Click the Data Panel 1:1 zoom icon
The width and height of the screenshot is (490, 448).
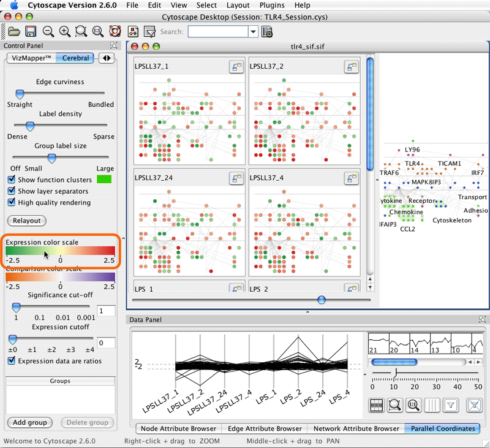[x=413, y=405]
